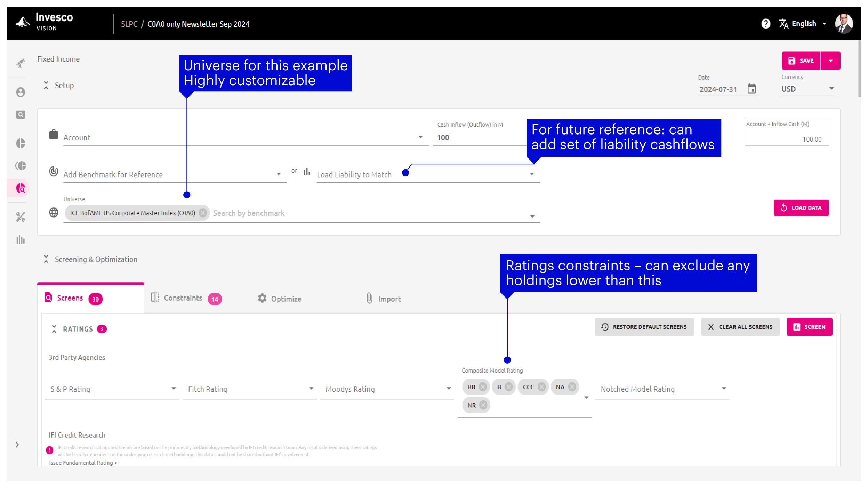
Task: Remove the CCC rating chip
Action: point(541,387)
